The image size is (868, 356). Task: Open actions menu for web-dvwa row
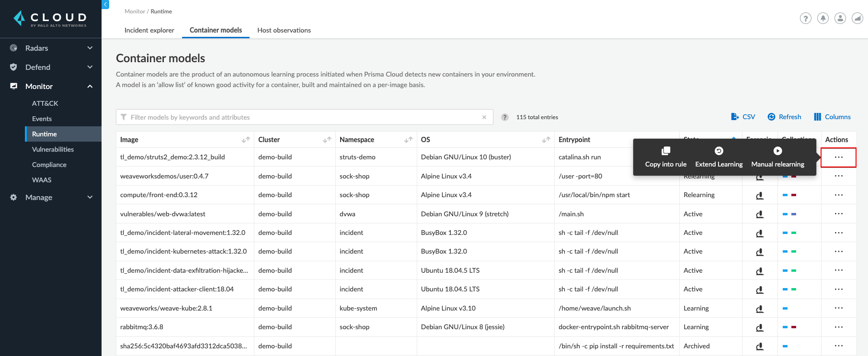click(839, 214)
